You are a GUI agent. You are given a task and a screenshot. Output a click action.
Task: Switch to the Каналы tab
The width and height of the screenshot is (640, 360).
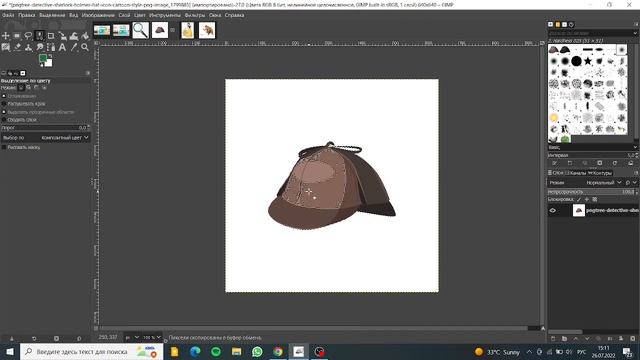tap(577, 173)
